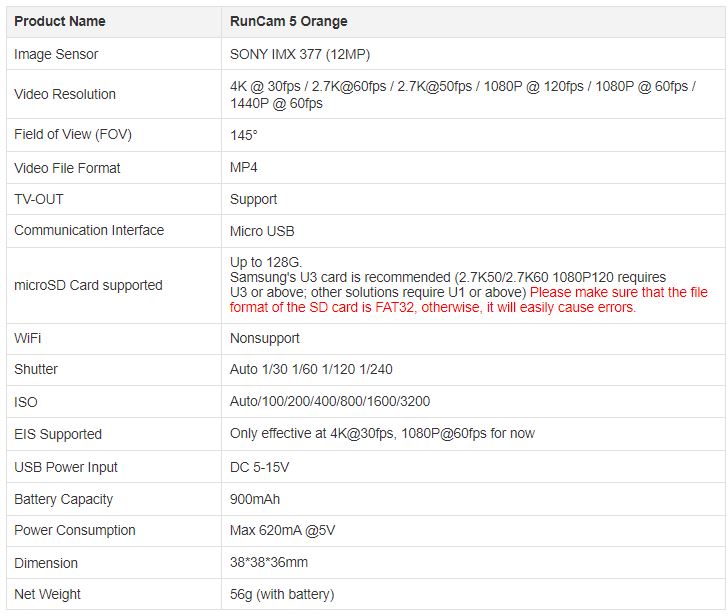The image size is (728, 616).
Task: Select the 'Only effective at 4K@30fps' text
Action: pos(312,434)
